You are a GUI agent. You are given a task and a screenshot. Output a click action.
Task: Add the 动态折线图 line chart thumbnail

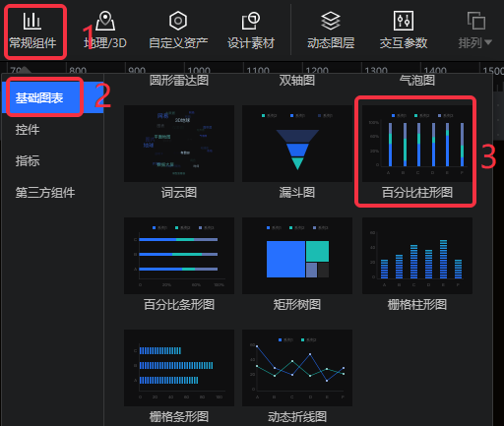pos(297,368)
